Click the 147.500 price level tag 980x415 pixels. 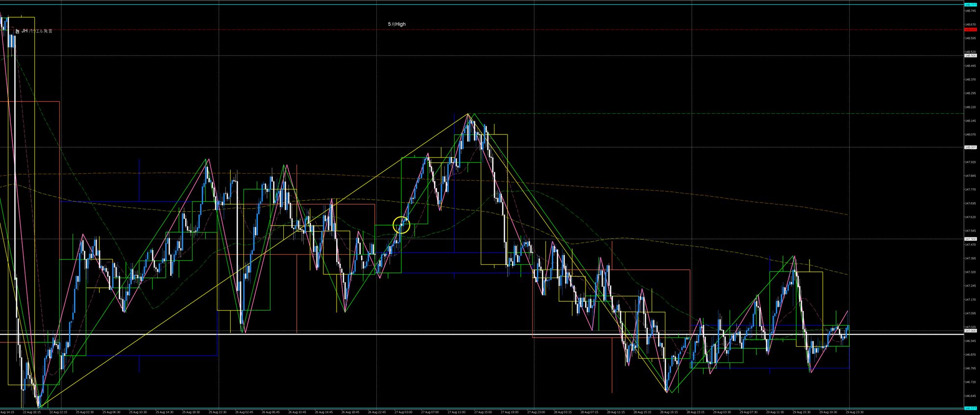click(970, 239)
